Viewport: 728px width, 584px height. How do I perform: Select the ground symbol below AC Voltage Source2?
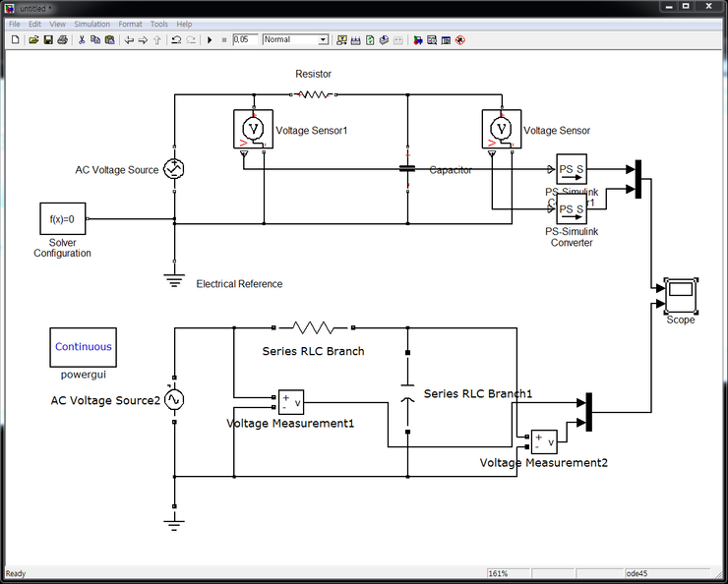(x=174, y=525)
